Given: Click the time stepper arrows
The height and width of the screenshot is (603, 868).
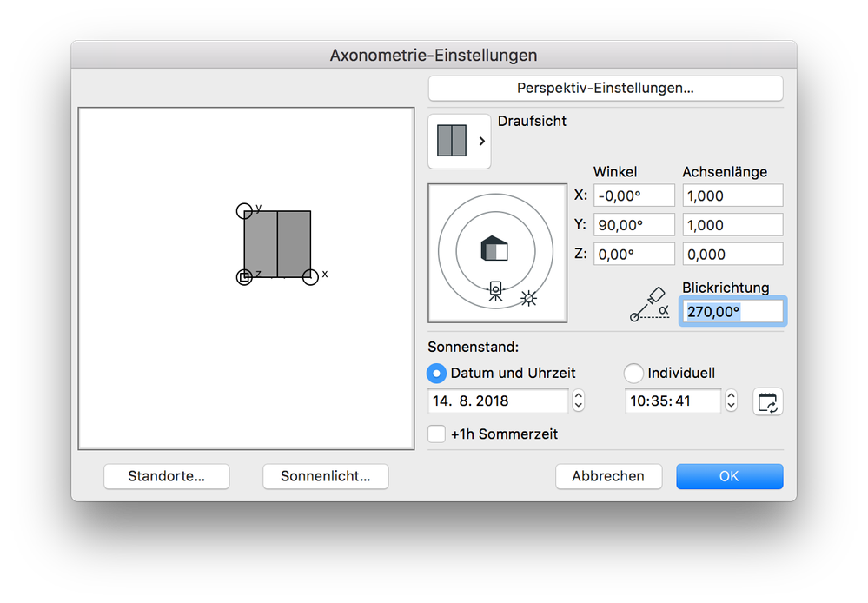Looking at the screenshot, I should [731, 401].
